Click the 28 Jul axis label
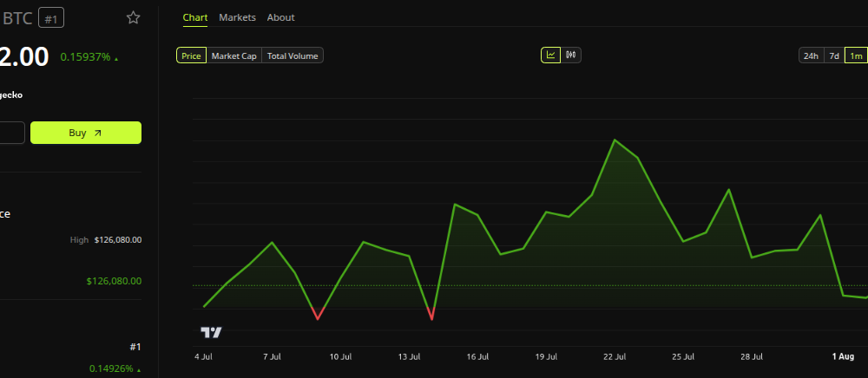 tap(752, 356)
